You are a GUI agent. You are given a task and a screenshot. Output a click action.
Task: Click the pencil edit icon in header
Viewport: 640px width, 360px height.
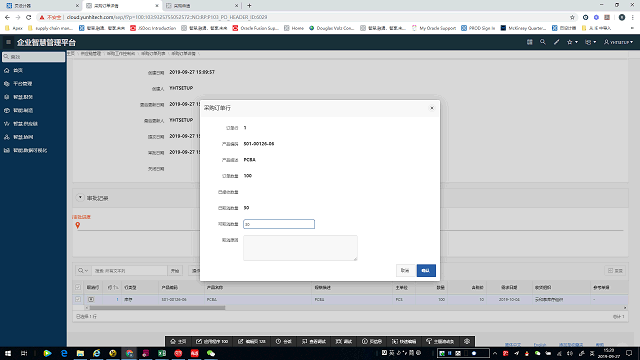(x=556, y=42)
